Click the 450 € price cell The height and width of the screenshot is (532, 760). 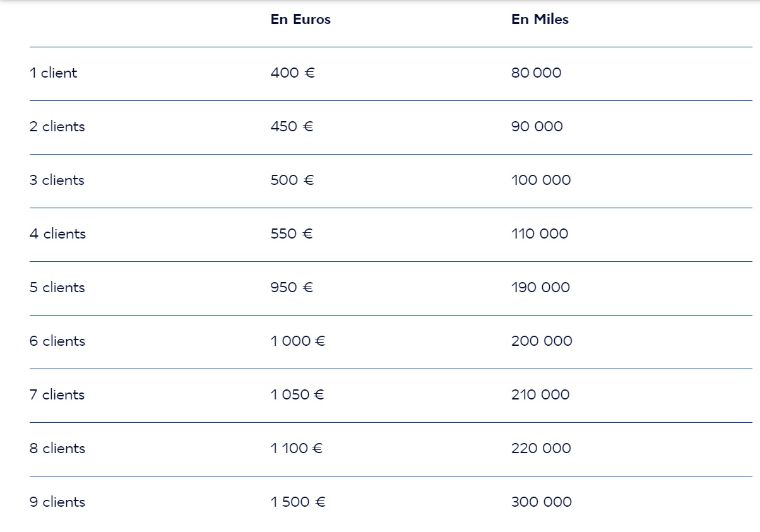[x=292, y=127]
